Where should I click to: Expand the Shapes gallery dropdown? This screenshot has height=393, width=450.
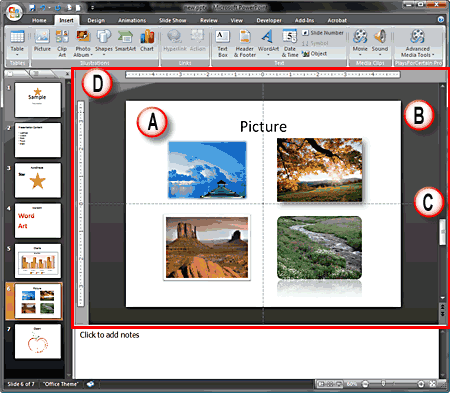104,54
